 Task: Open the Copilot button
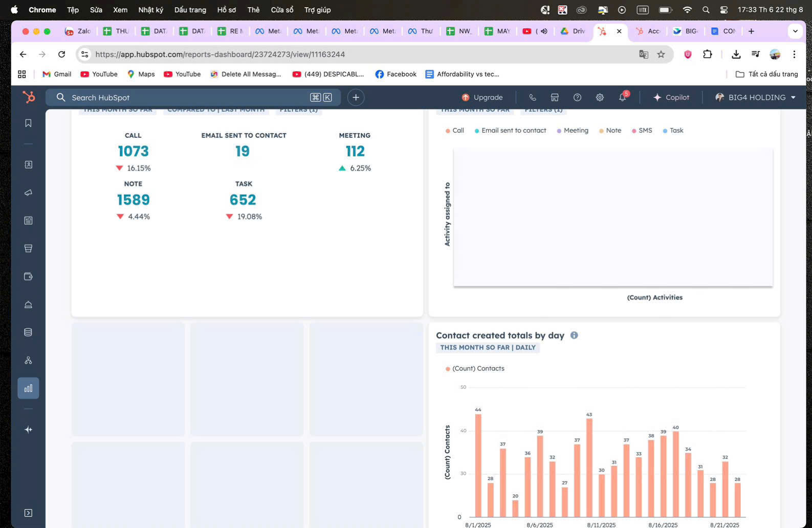671,97
